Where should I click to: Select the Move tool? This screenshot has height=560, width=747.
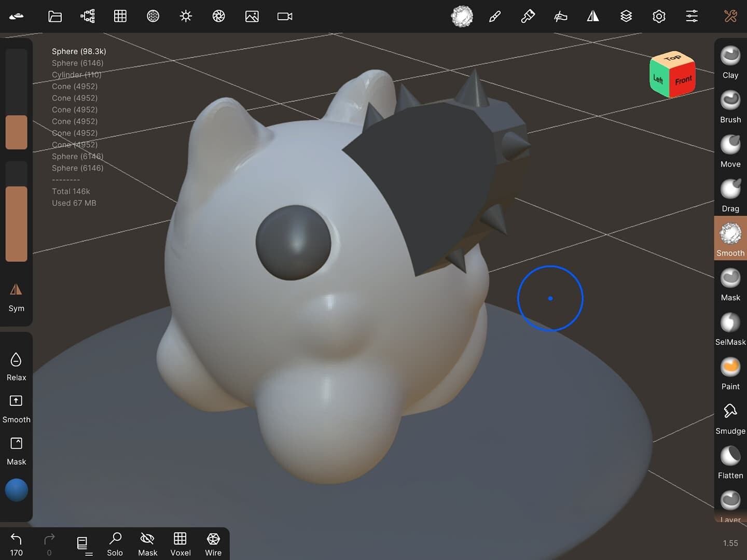tap(730, 148)
